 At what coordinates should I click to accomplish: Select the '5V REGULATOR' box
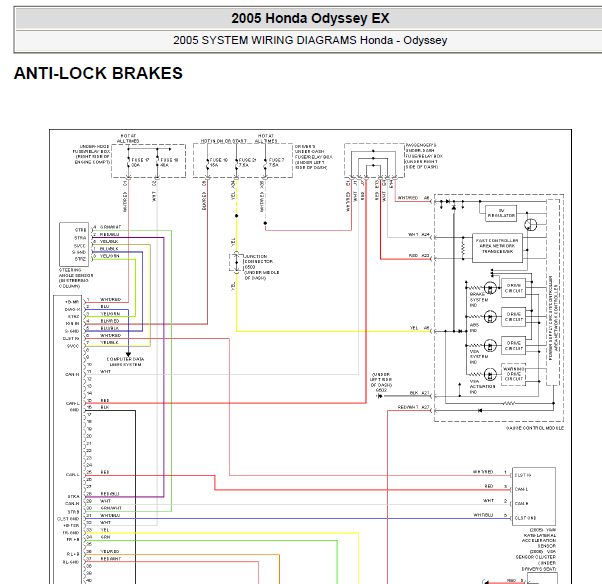[x=501, y=213]
